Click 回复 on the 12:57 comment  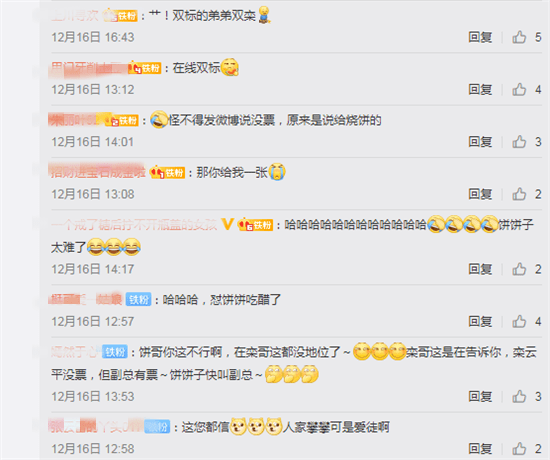tap(480, 321)
